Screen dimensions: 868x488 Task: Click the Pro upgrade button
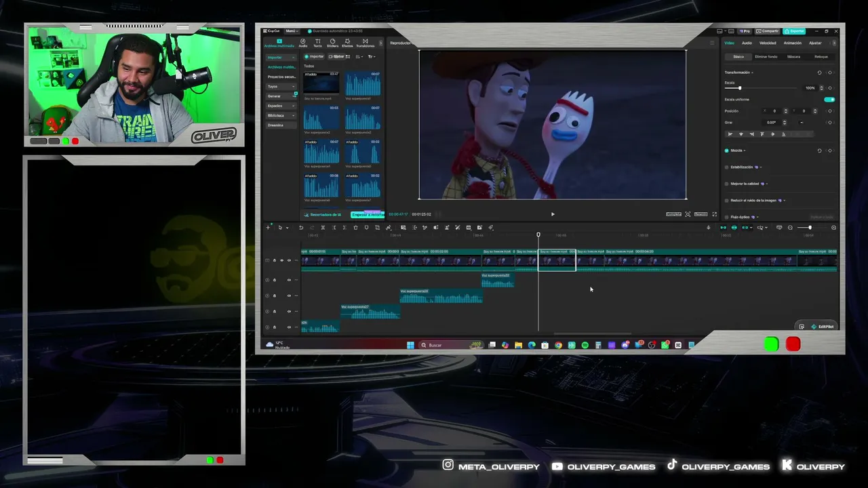tap(745, 31)
